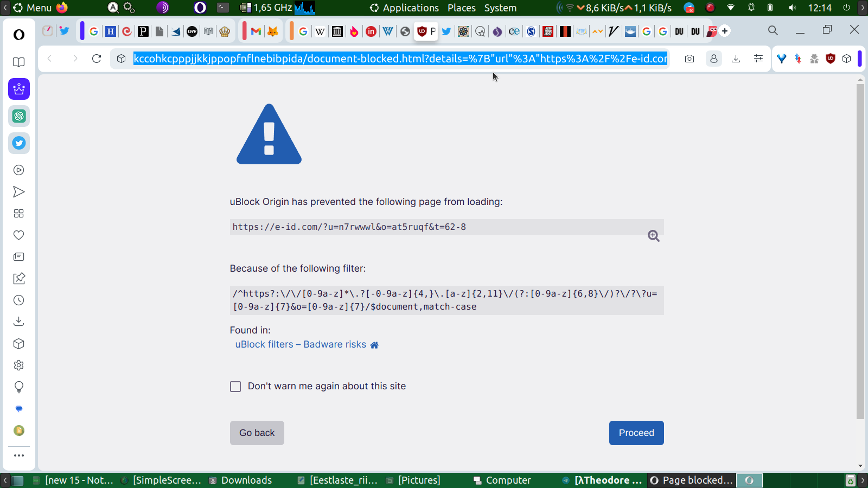Image resolution: width=868 pixels, height=488 pixels.
Task: Reload the current page
Action: (x=97, y=59)
